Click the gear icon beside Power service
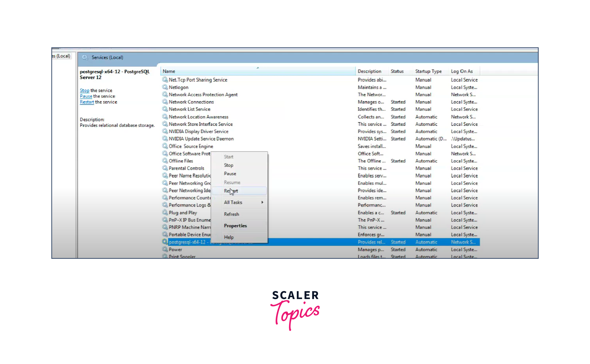 coord(165,249)
